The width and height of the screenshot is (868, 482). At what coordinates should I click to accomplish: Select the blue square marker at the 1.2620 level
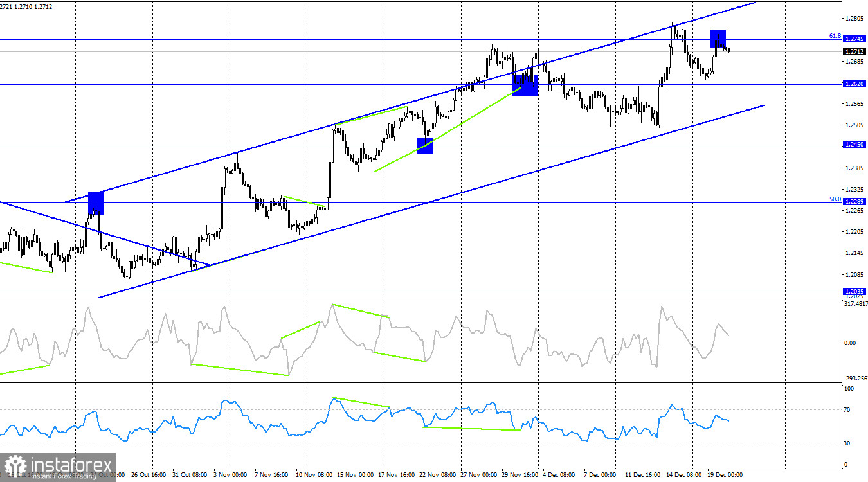pyautogui.click(x=525, y=85)
